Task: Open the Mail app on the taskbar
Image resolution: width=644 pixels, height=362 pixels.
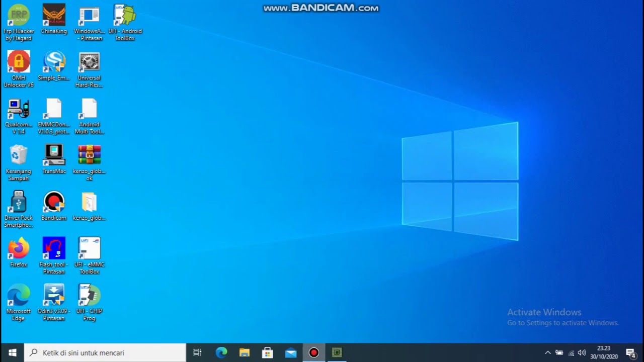Action: click(291, 352)
